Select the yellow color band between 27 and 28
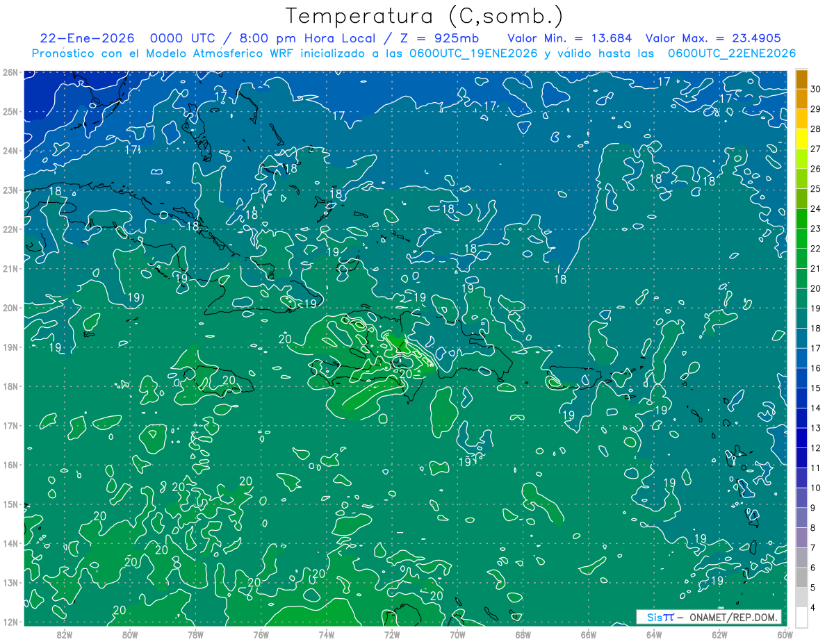The image size is (834, 644). coord(801,140)
